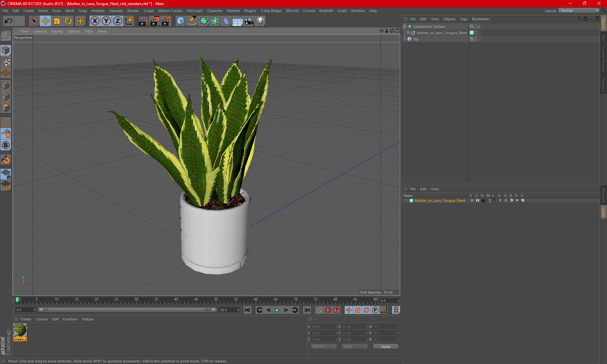The width and height of the screenshot is (607, 364).
Task: Expand Mother_in_Laws_Tongue_Plant tree node
Action: pos(408,33)
